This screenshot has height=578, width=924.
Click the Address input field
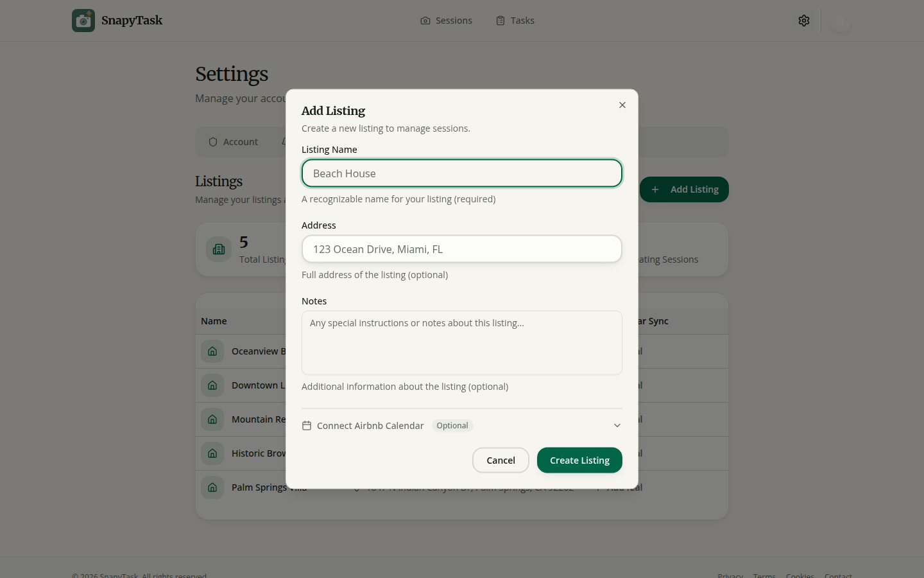click(x=461, y=249)
